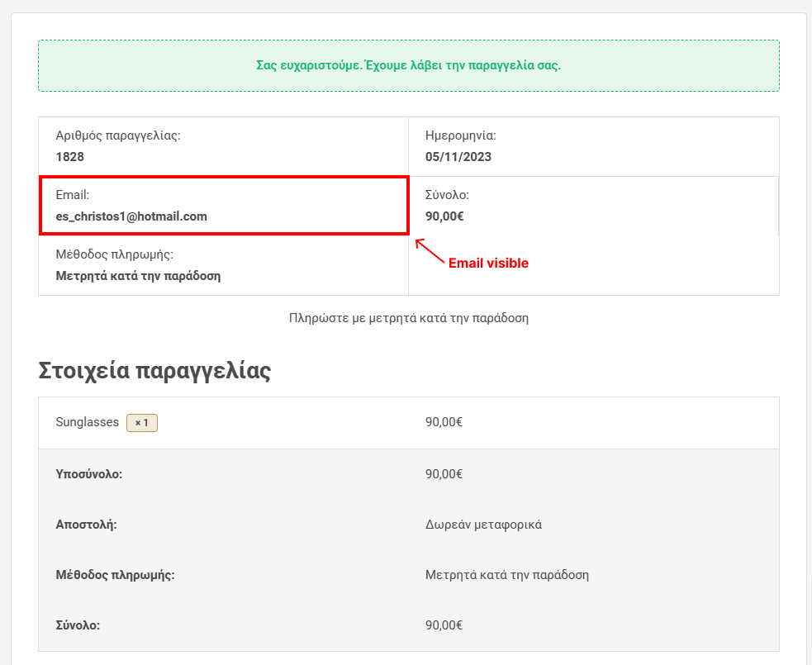Click the 'Email:' label in summary box
The image size is (812, 665).
tap(72, 196)
